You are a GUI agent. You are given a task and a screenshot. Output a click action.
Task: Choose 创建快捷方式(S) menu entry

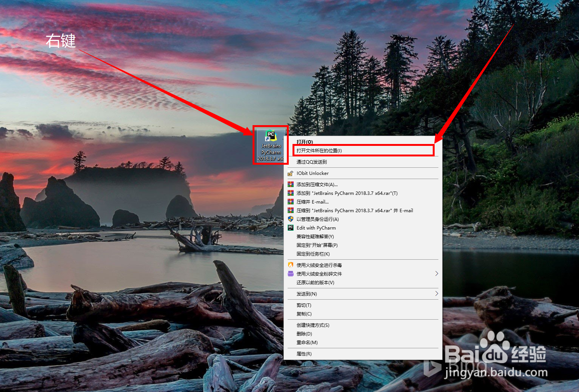pos(363,325)
